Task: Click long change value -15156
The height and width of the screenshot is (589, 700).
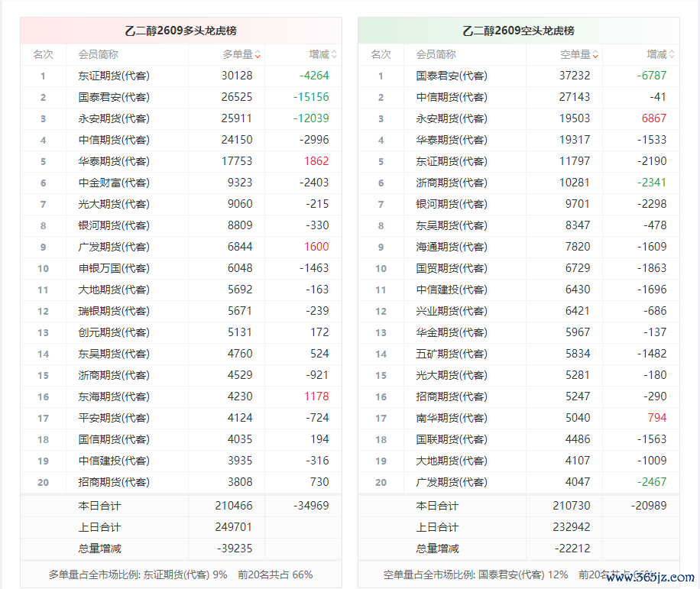Action: click(x=311, y=97)
